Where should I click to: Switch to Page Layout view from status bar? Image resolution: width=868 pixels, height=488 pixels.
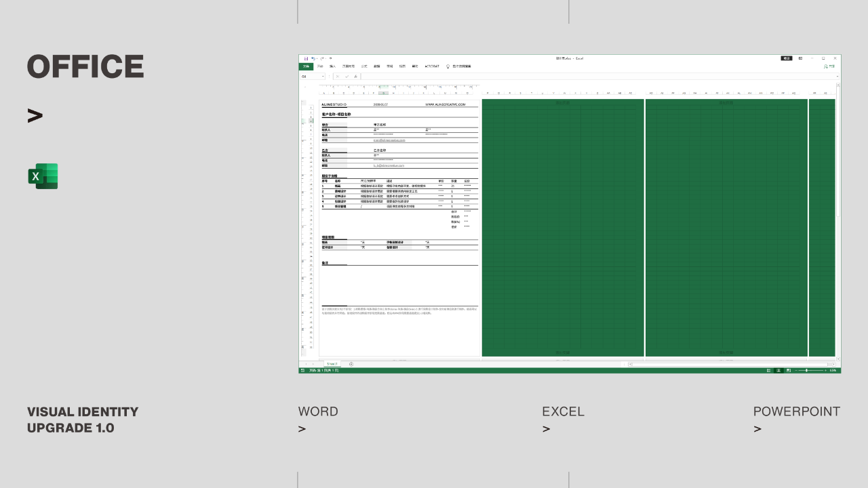778,371
